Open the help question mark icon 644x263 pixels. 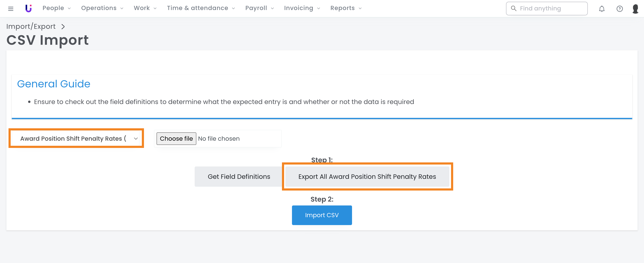(620, 9)
